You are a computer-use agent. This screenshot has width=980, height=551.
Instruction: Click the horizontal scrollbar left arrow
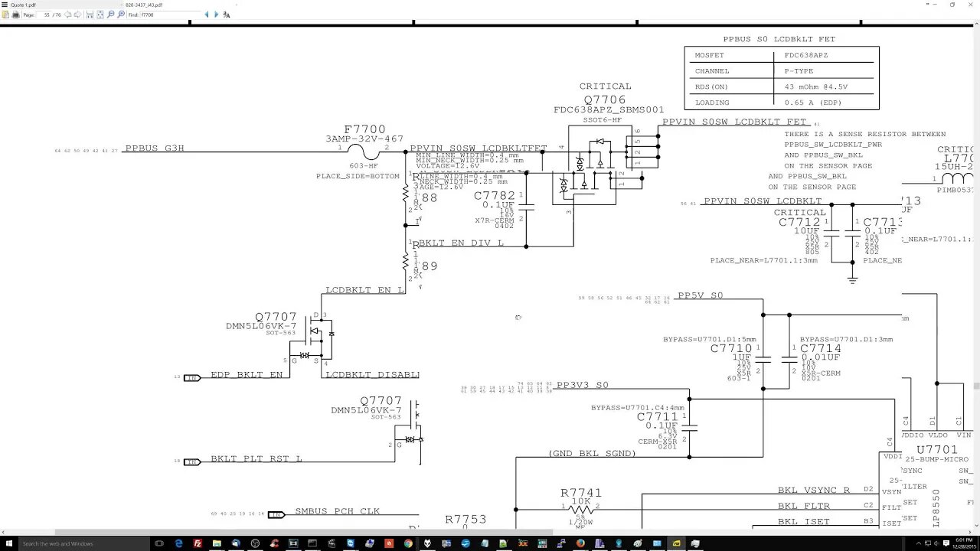pyautogui.click(x=3, y=532)
